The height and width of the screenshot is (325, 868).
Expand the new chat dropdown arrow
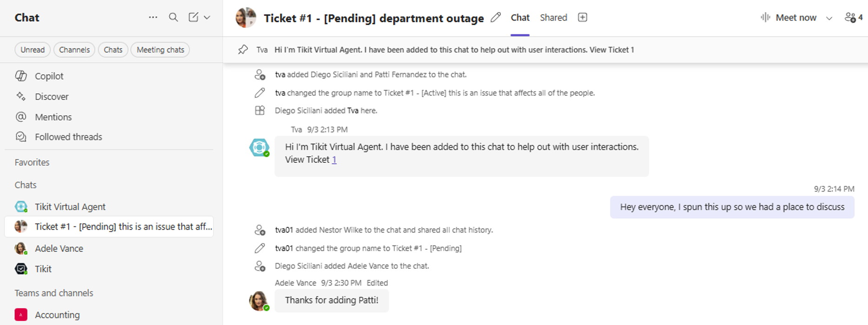[207, 18]
